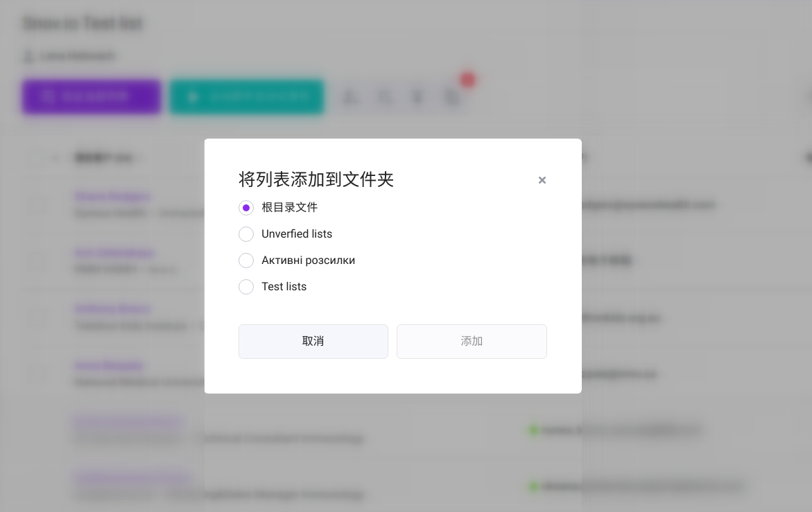Click the blurred purple button behind dialog
This screenshot has width=812, height=512.
tap(92, 97)
